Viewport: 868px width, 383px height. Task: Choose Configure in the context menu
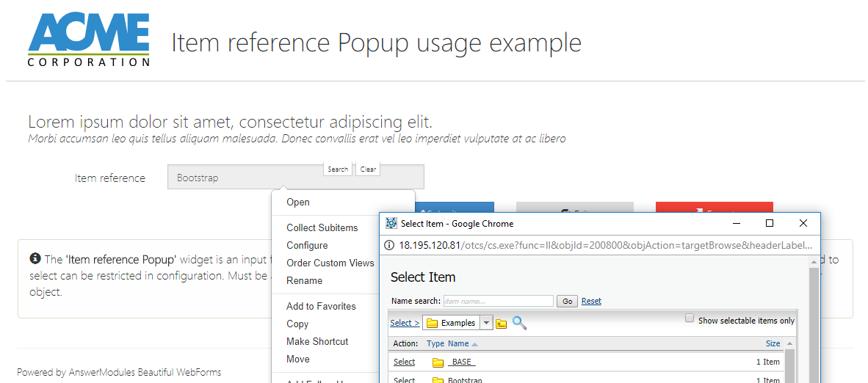tap(307, 246)
